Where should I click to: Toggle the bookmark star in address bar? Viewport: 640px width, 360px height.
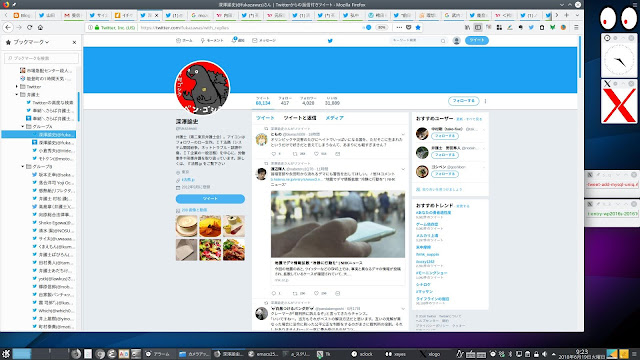pyautogui.click(x=418, y=27)
